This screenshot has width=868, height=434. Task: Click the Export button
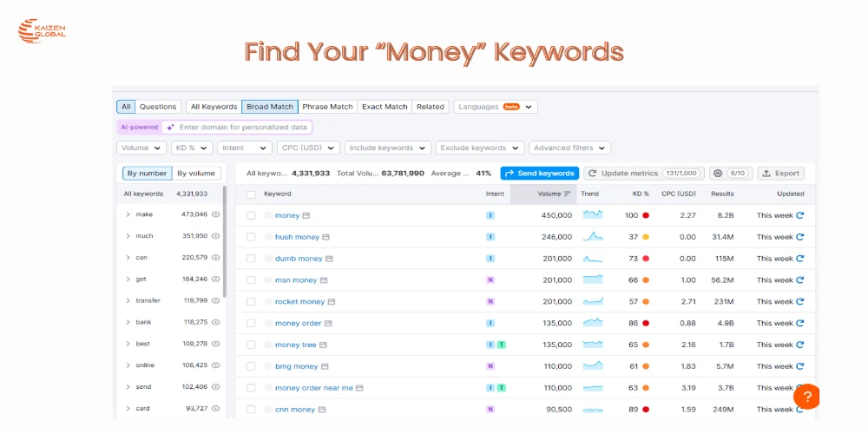[x=781, y=174]
